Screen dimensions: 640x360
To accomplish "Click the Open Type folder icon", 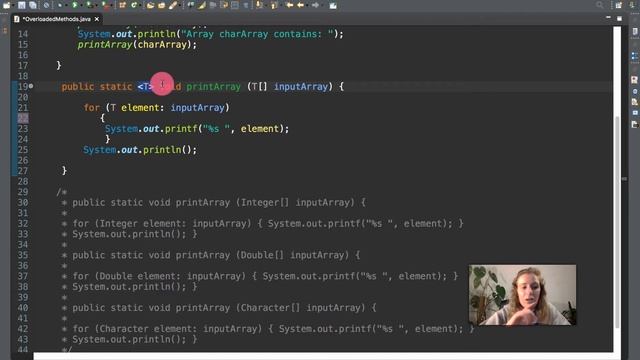I will pos(150,5).
